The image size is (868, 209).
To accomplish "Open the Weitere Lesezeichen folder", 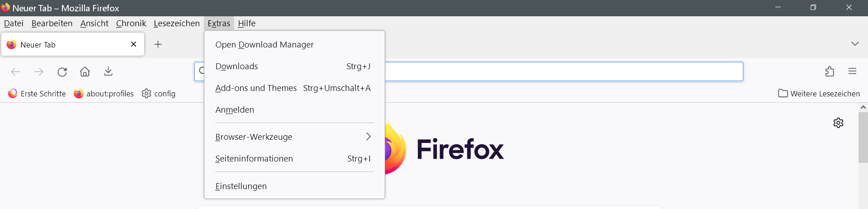I will point(819,94).
